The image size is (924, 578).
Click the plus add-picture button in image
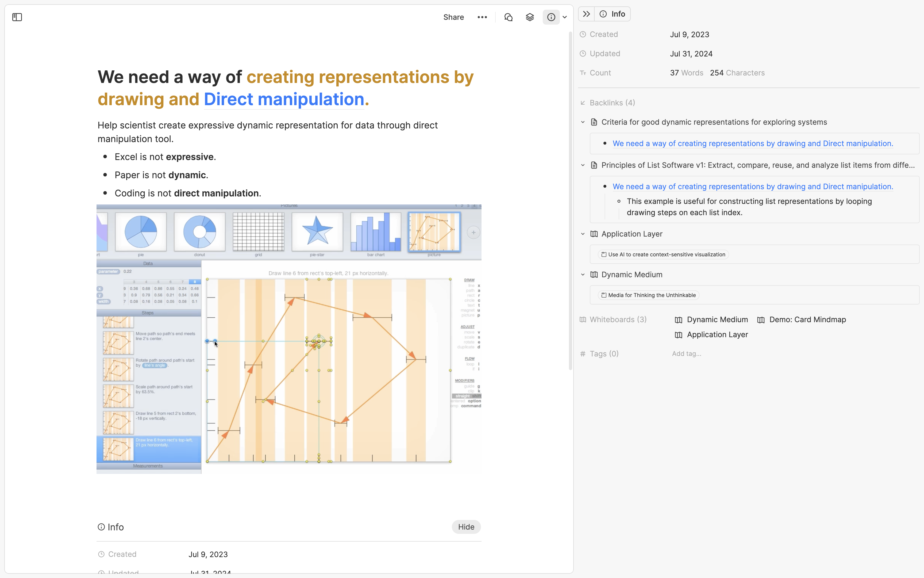tap(473, 233)
